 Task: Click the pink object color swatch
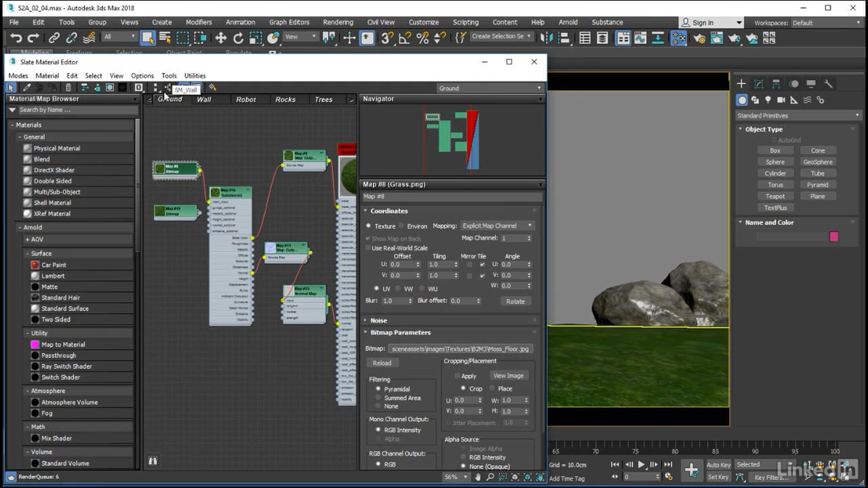coord(834,237)
